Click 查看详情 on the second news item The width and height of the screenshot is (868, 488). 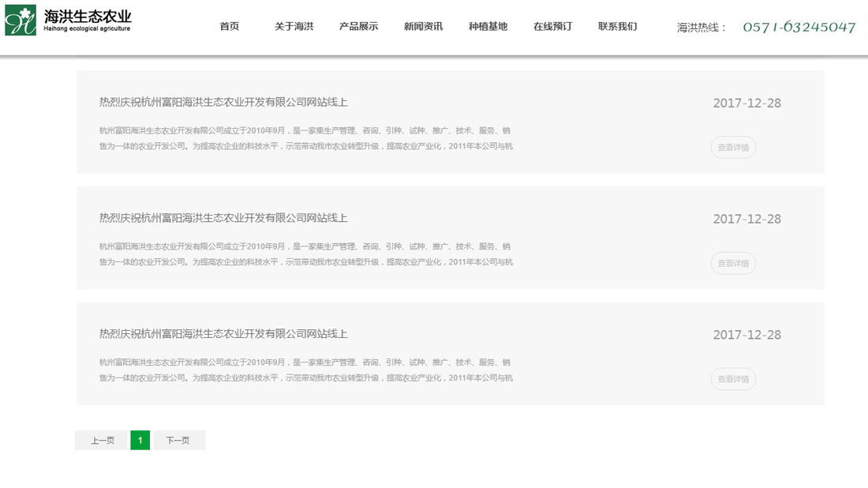tap(733, 263)
